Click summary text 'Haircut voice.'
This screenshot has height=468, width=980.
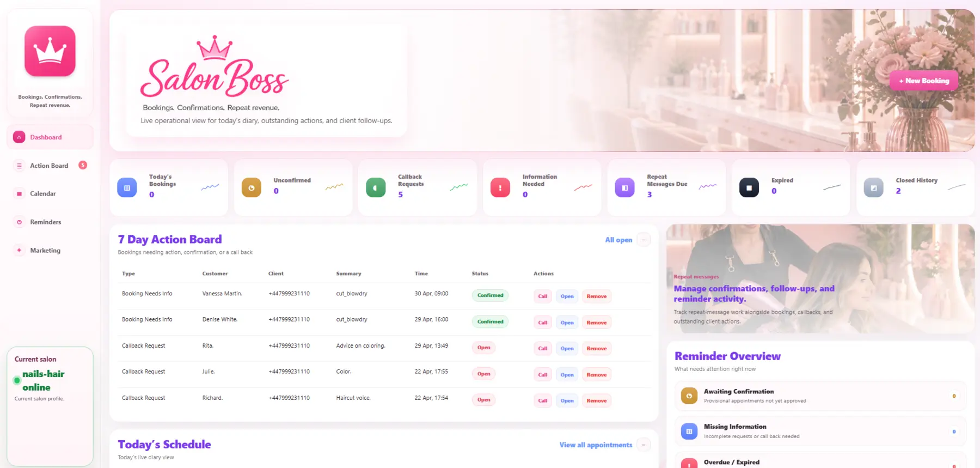coord(353,398)
